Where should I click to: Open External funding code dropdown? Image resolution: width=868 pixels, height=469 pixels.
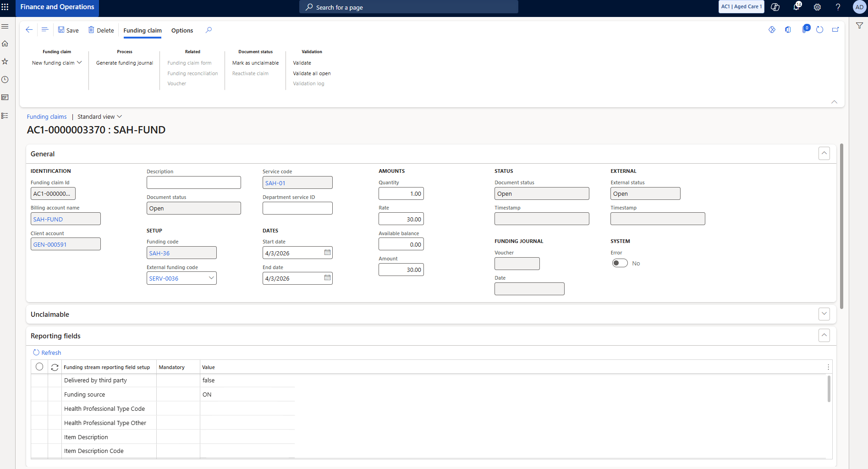[211, 278]
